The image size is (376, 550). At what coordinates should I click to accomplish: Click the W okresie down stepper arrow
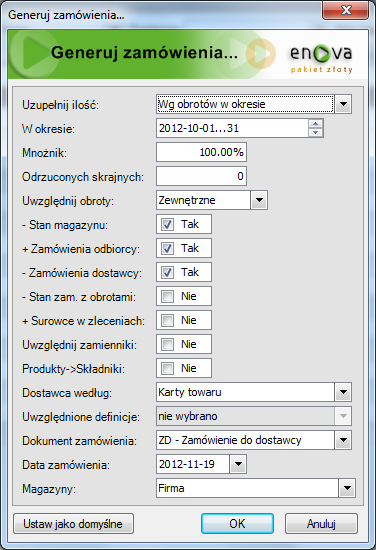pyautogui.click(x=316, y=132)
